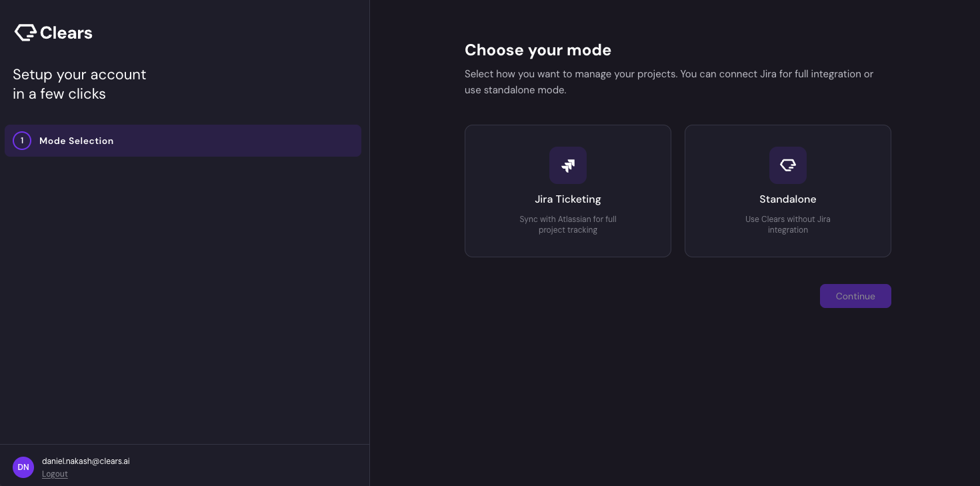
Task: Choose the Standalone mode card
Action: pos(788,191)
